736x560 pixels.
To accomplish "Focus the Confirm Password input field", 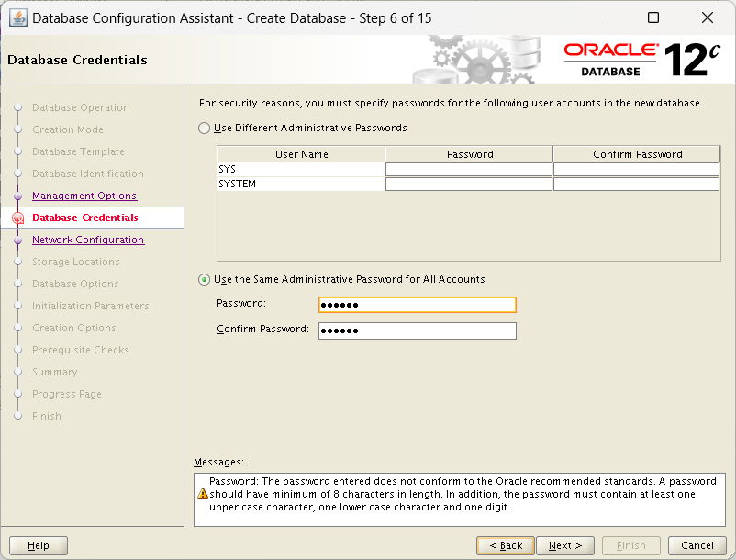I will point(418,330).
